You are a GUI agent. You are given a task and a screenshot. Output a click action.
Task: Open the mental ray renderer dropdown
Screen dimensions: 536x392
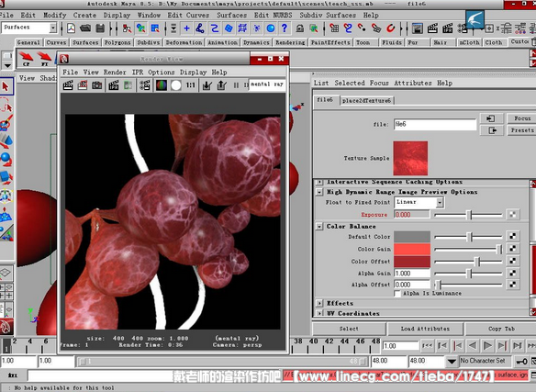click(267, 84)
